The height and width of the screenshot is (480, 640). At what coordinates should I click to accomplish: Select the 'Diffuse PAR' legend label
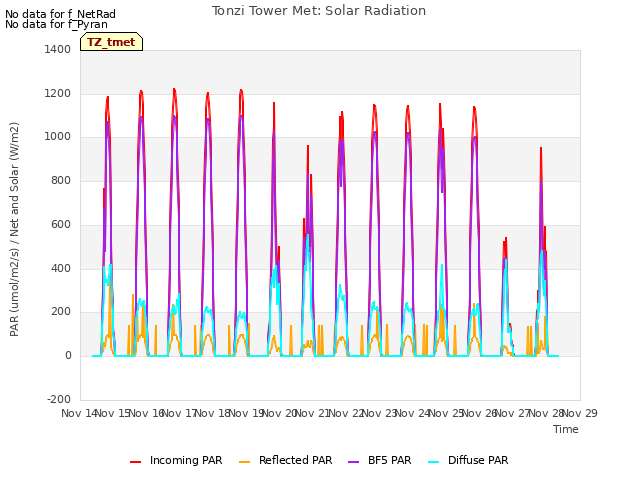tap(478, 460)
